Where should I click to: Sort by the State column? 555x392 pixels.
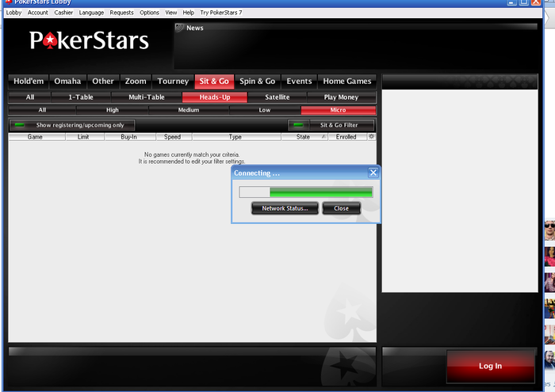click(304, 137)
